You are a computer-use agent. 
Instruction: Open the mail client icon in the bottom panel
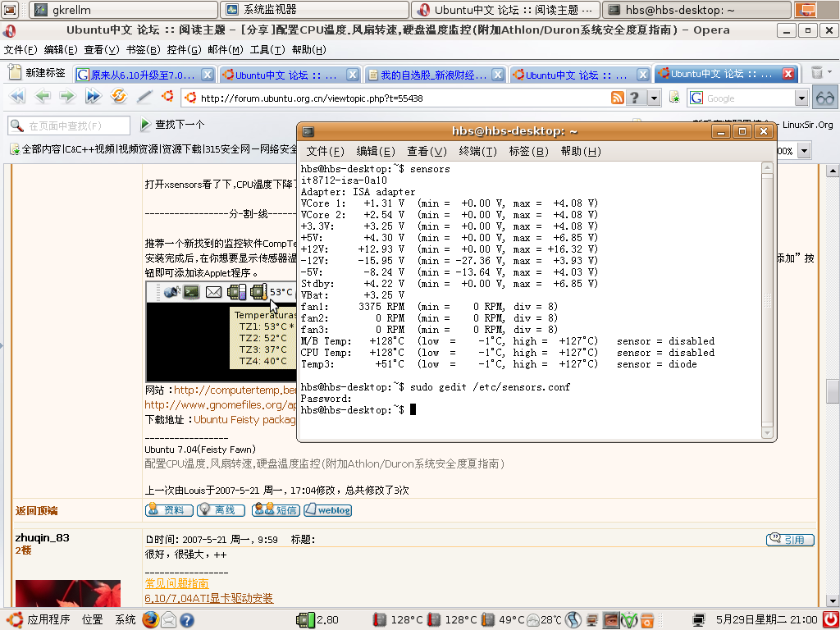[x=169, y=620]
